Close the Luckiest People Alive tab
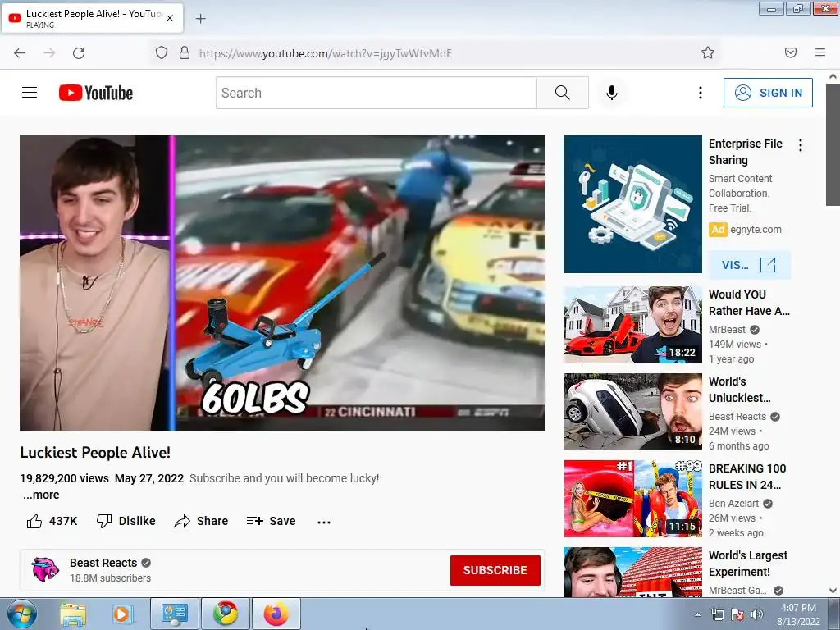Screen dimensions: 840x630 [x=170, y=18]
